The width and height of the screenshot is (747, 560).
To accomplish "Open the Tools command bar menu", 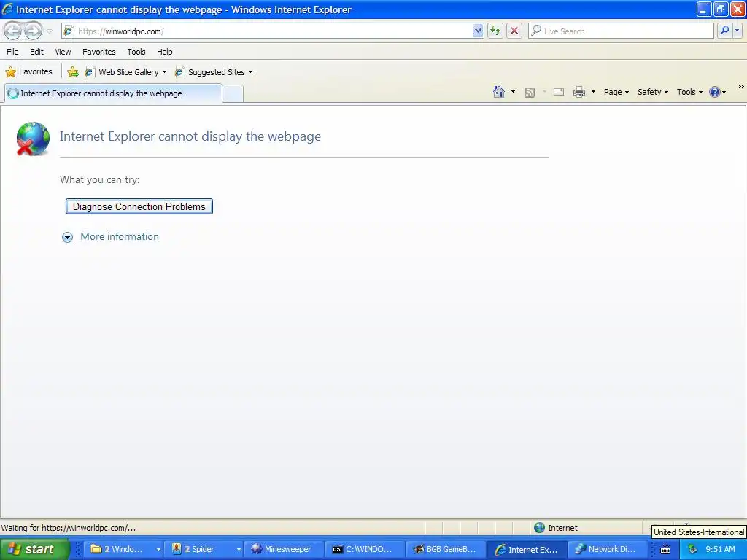I will (689, 92).
